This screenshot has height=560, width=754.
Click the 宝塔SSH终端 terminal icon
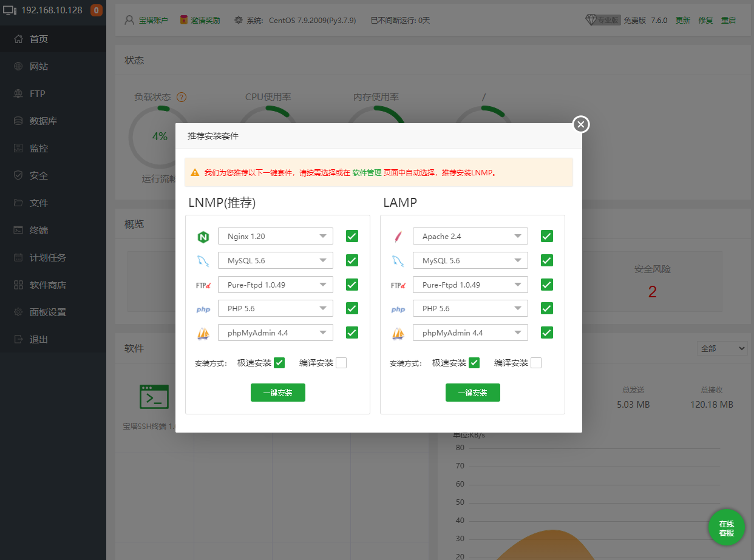click(154, 397)
